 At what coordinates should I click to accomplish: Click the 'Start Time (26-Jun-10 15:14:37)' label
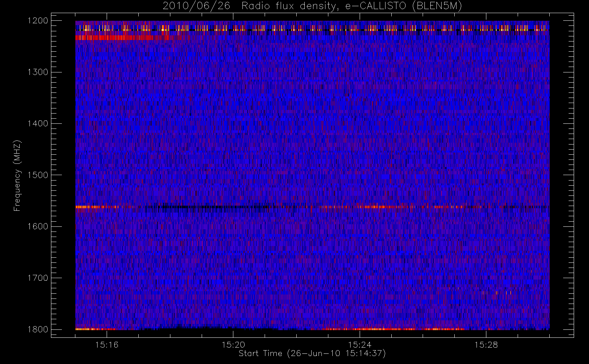[x=312, y=353]
